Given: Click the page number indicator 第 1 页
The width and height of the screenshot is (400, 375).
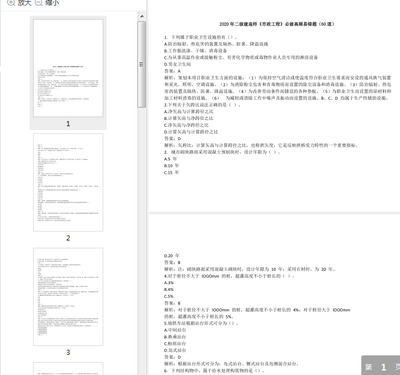Looking at the screenshot, I should (382, 367).
